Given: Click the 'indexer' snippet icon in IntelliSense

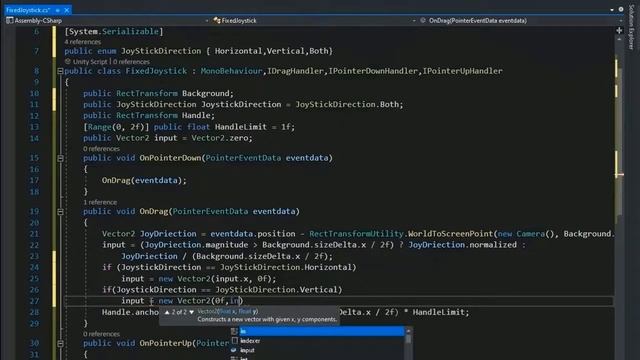Looking at the screenshot, I should (x=234, y=340).
